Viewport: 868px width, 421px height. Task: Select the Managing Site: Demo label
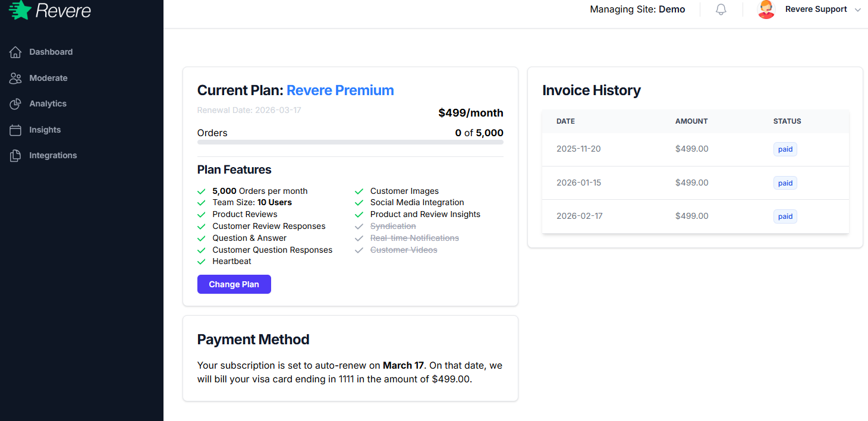637,10
